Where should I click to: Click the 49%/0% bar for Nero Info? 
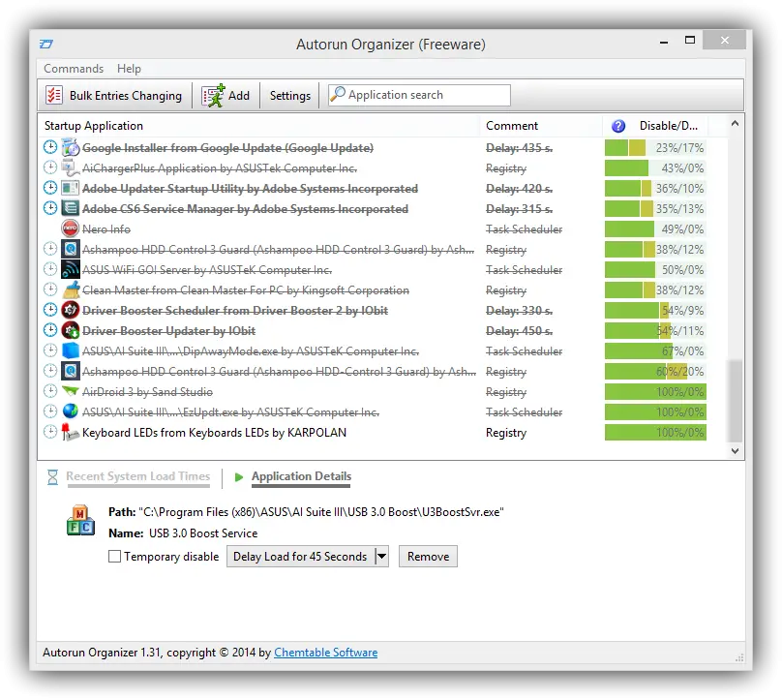coord(655,229)
